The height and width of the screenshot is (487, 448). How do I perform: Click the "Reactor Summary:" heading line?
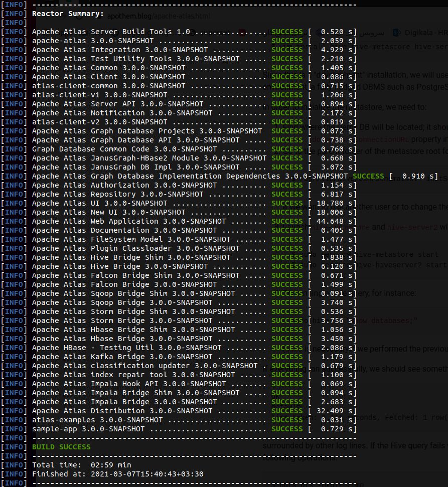[x=68, y=14]
